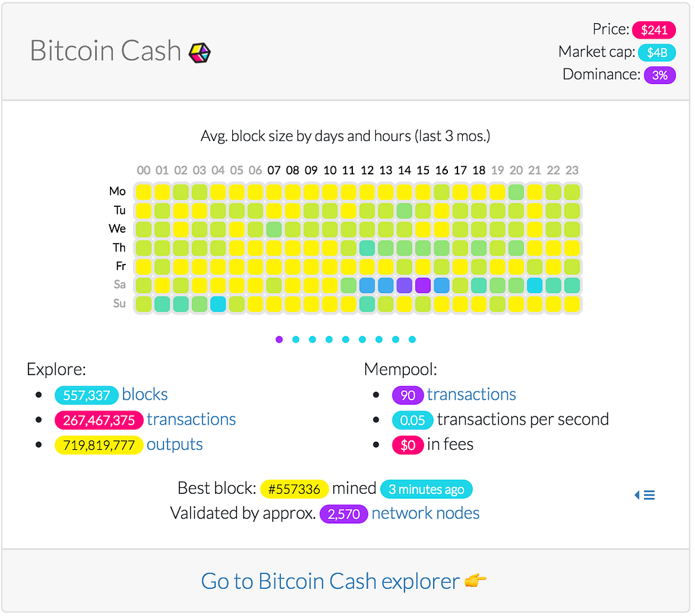Open the transactions link under Explore

(191, 420)
